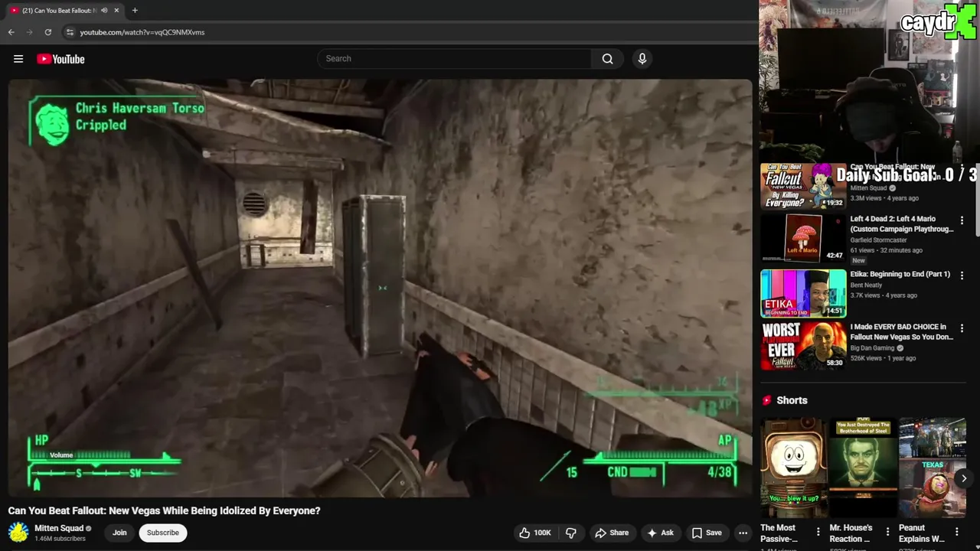Click the 100K like count
The width and height of the screenshot is (980, 551).
click(x=542, y=533)
